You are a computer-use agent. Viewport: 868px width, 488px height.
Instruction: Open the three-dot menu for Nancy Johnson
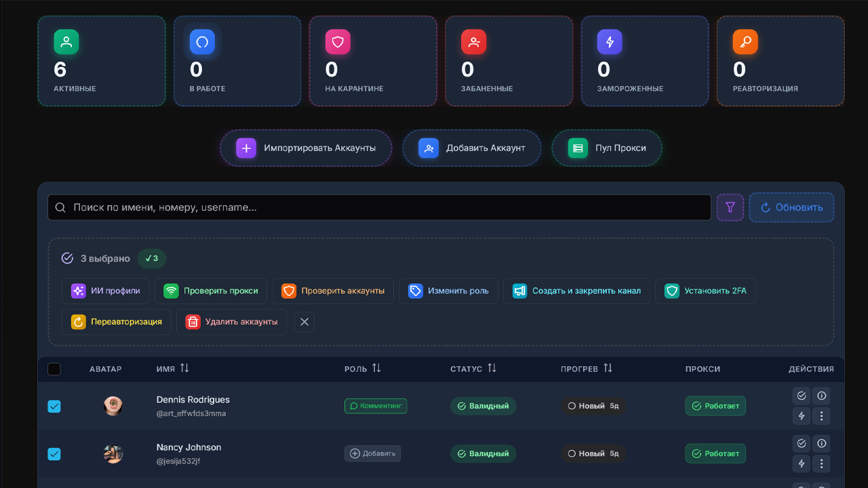click(x=821, y=464)
